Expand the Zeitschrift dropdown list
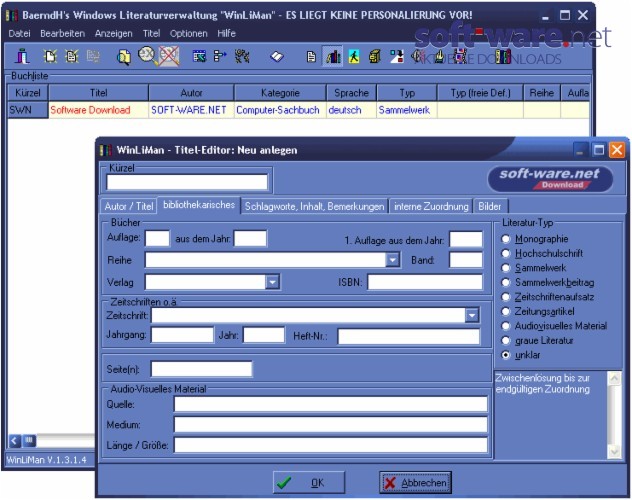 [472, 315]
